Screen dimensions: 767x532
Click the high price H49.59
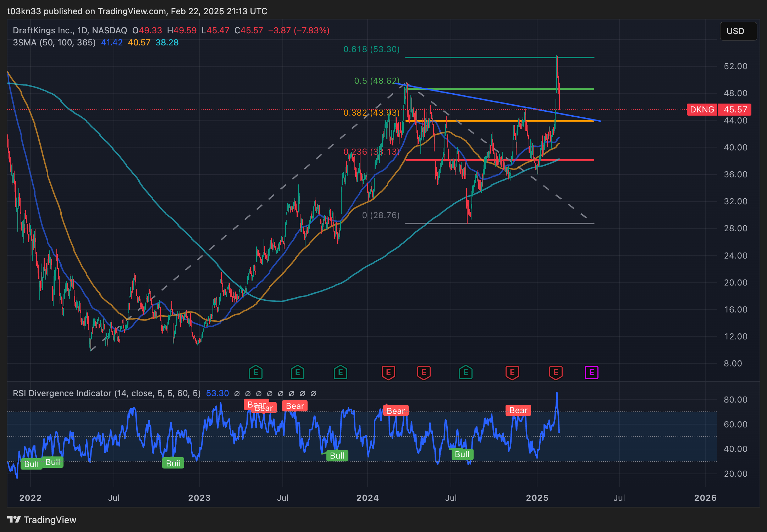182,31
